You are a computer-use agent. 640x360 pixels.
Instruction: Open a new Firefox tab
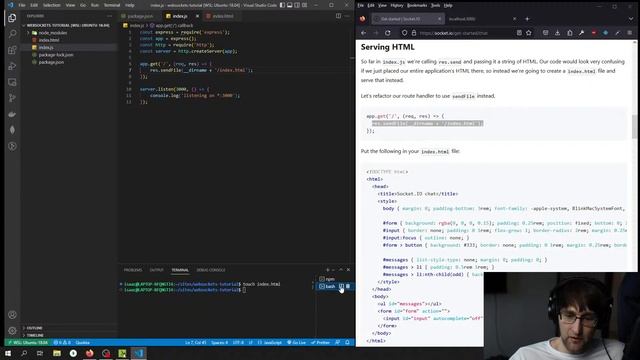pos(527,19)
